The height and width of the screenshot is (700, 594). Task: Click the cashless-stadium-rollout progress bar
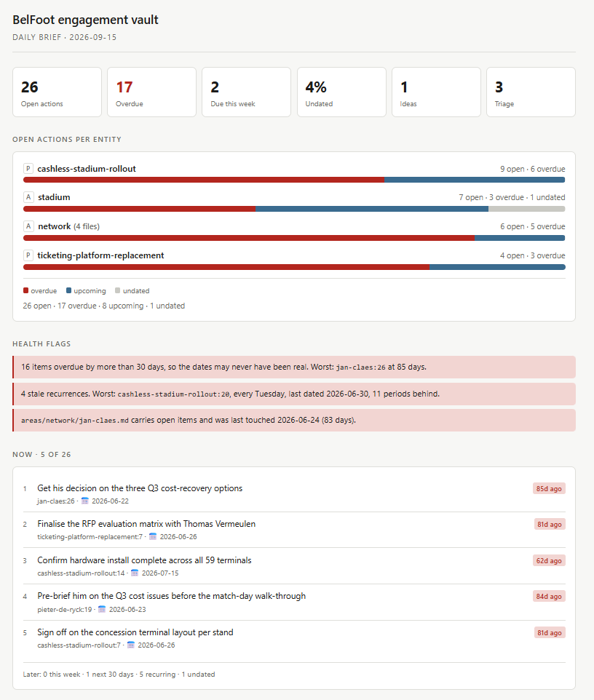pyautogui.click(x=294, y=180)
